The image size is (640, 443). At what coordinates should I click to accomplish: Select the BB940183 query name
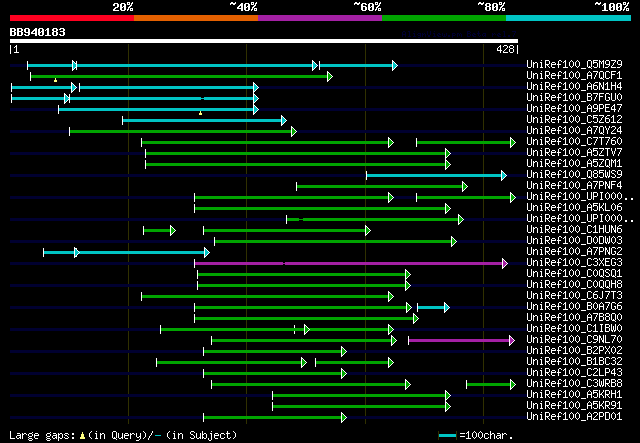pos(38,32)
